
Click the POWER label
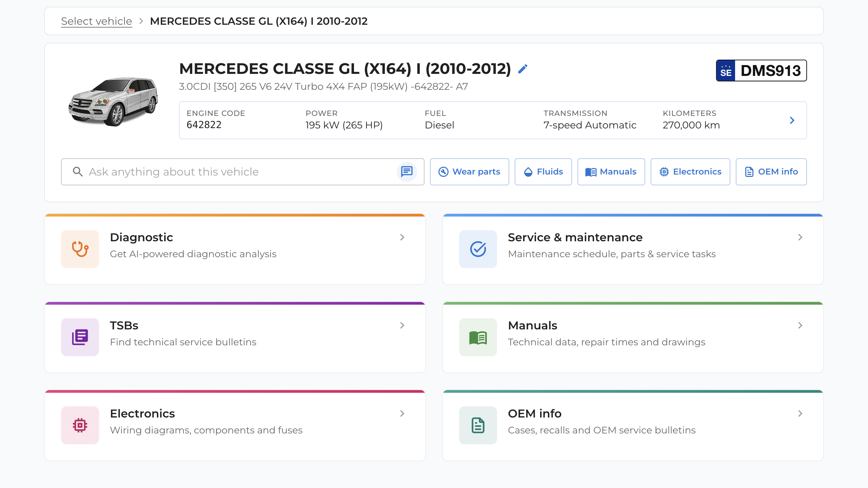[x=321, y=113]
